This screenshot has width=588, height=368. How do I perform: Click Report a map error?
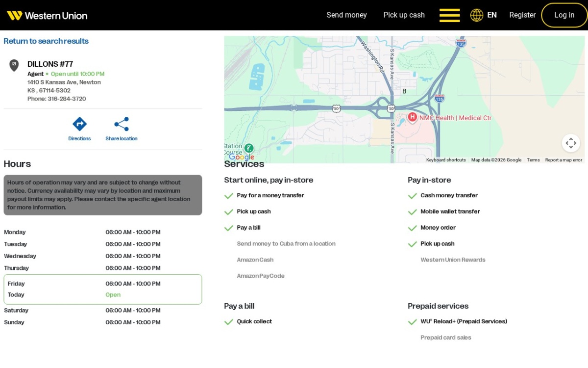click(563, 160)
